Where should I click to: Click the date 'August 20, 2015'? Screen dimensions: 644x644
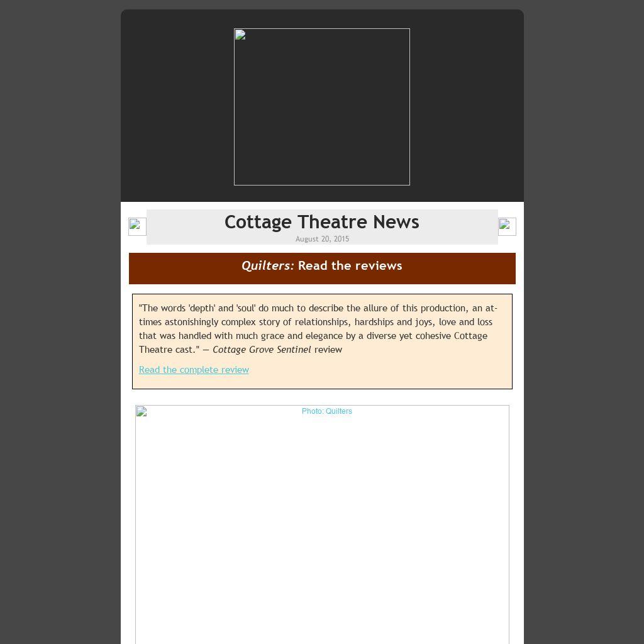pyautogui.click(x=322, y=239)
